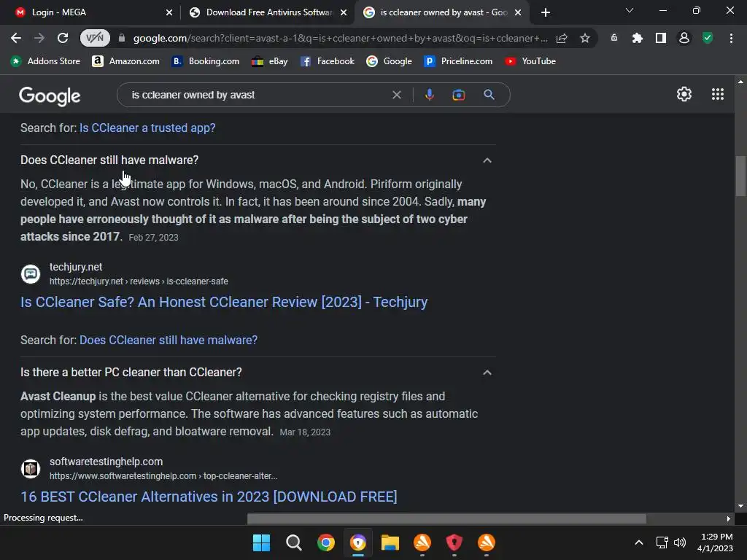Open a new tab with plus button
This screenshot has width=747, height=560.
point(546,12)
